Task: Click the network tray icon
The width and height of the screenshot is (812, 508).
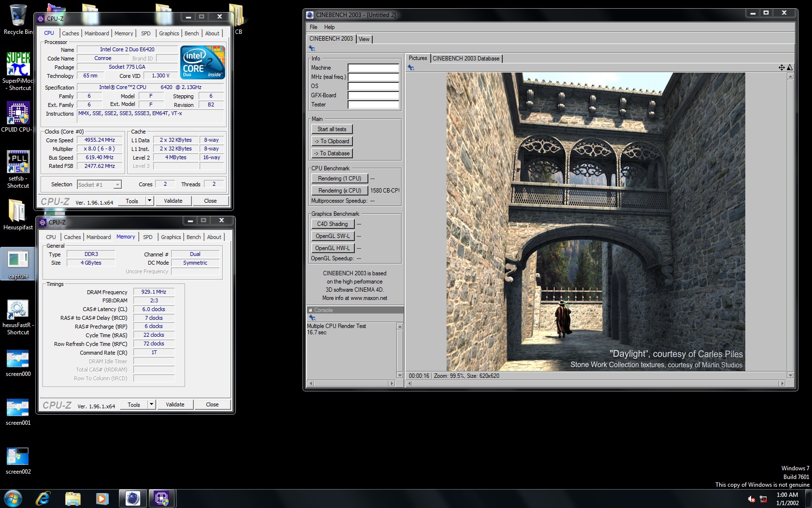Action: pyautogui.click(x=764, y=499)
